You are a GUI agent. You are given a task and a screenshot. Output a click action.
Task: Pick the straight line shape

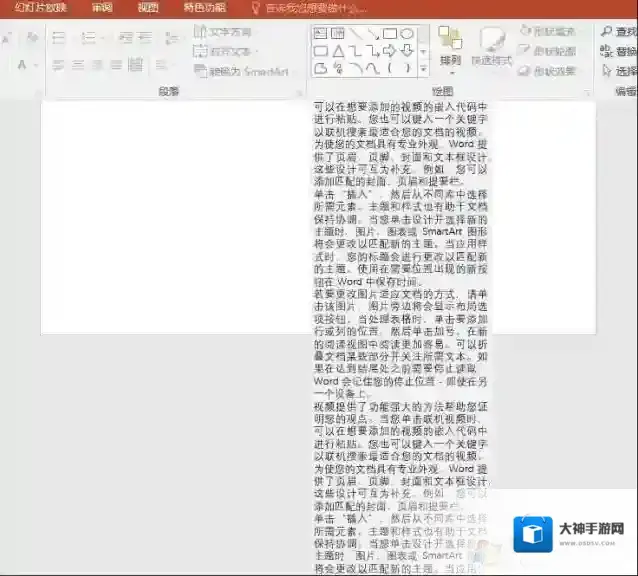356,33
